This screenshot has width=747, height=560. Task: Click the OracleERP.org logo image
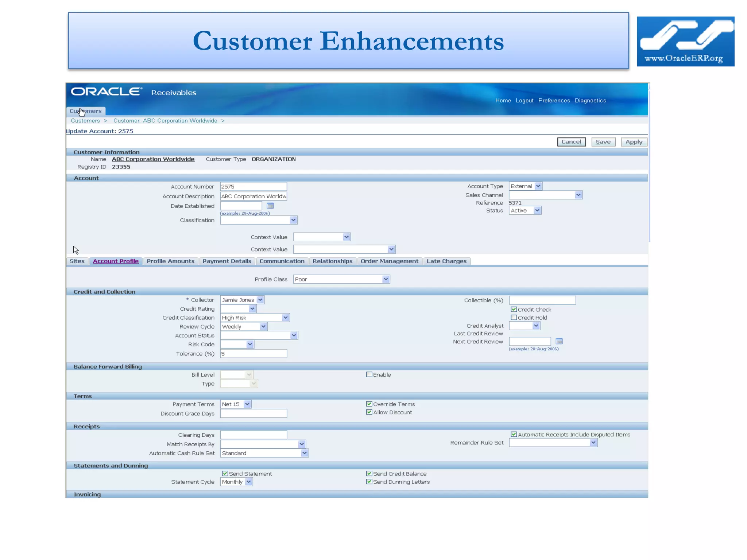click(x=685, y=41)
